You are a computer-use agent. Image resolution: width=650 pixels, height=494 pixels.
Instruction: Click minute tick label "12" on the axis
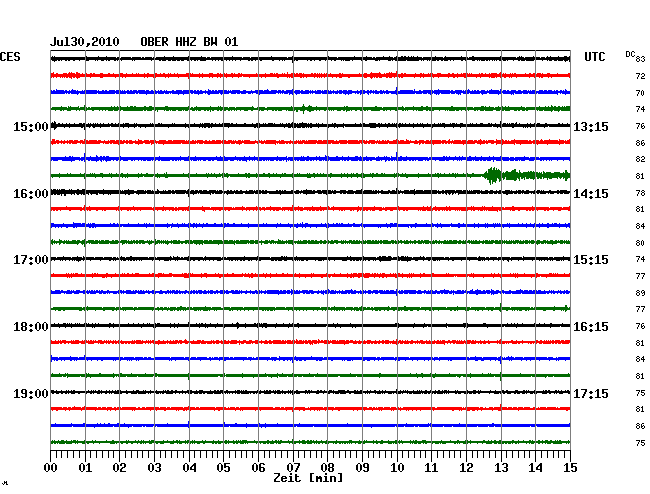(x=466, y=468)
